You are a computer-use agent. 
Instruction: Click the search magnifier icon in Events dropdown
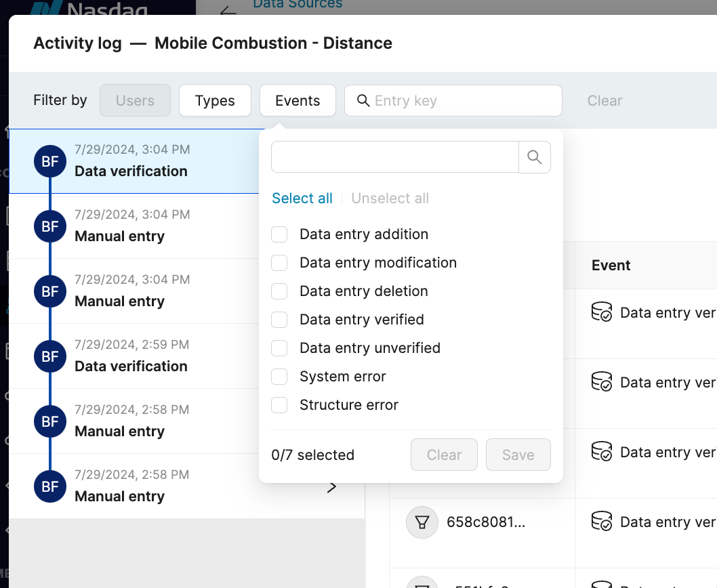click(534, 157)
